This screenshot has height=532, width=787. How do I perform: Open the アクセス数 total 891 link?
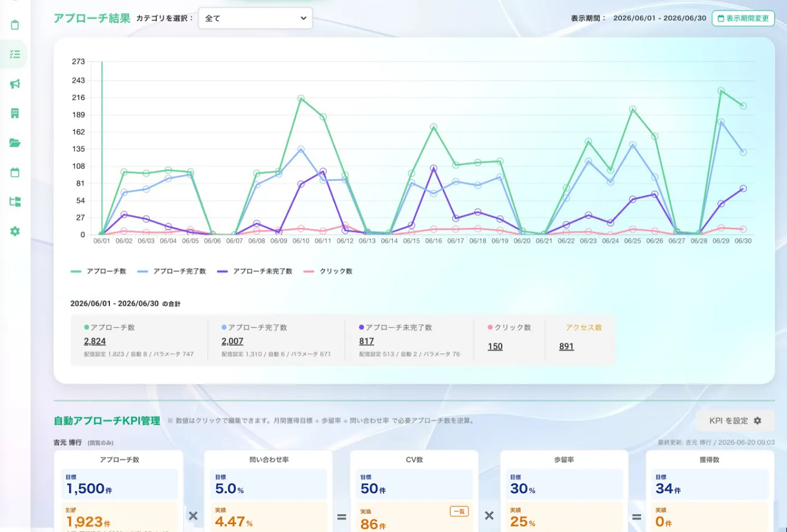[567, 346]
